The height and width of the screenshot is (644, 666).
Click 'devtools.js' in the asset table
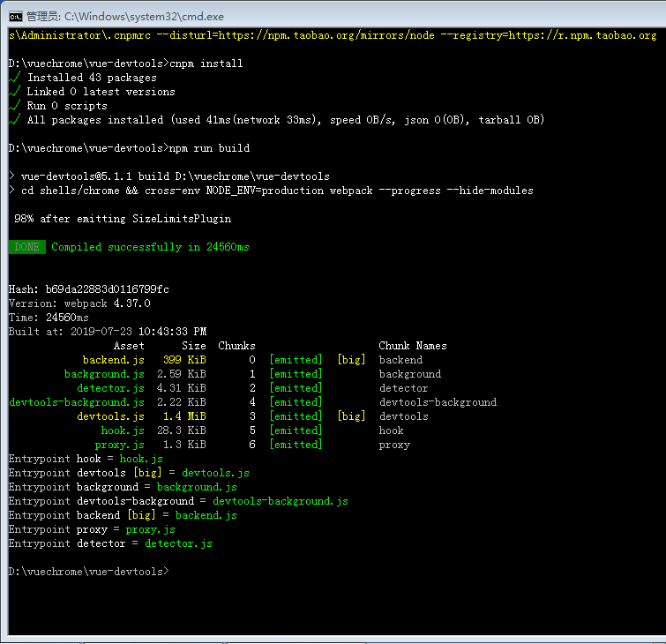click(x=110, y=416)
